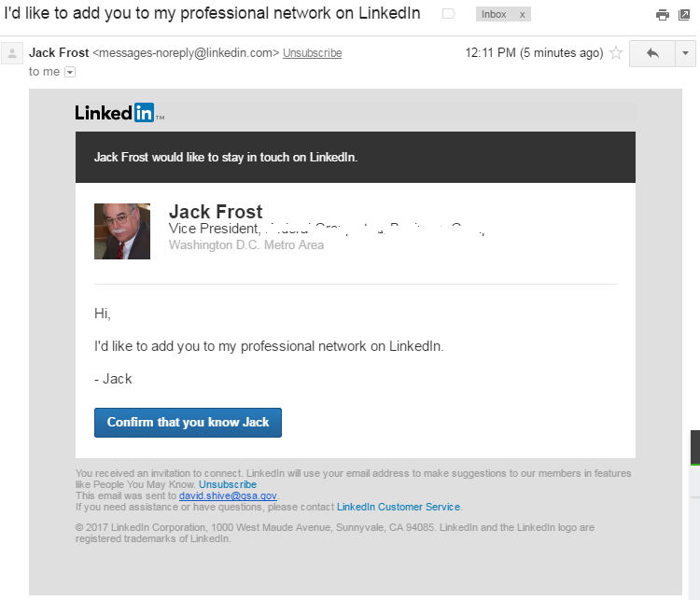Click the sender avatar placeholder icon
The width and height of the screenshot is (700, 600).
tap(12, 53)
